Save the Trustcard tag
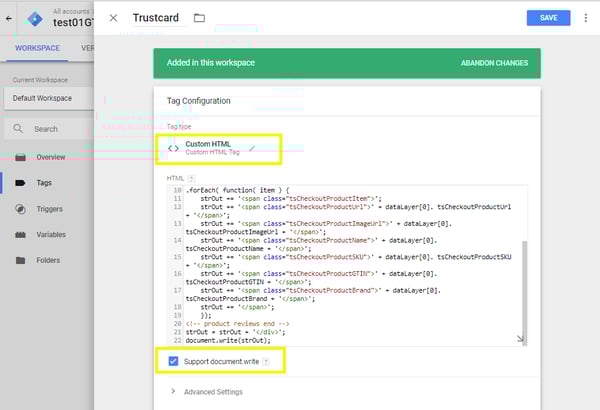Viewport: 600px width, 410px height. coord(548,18)
